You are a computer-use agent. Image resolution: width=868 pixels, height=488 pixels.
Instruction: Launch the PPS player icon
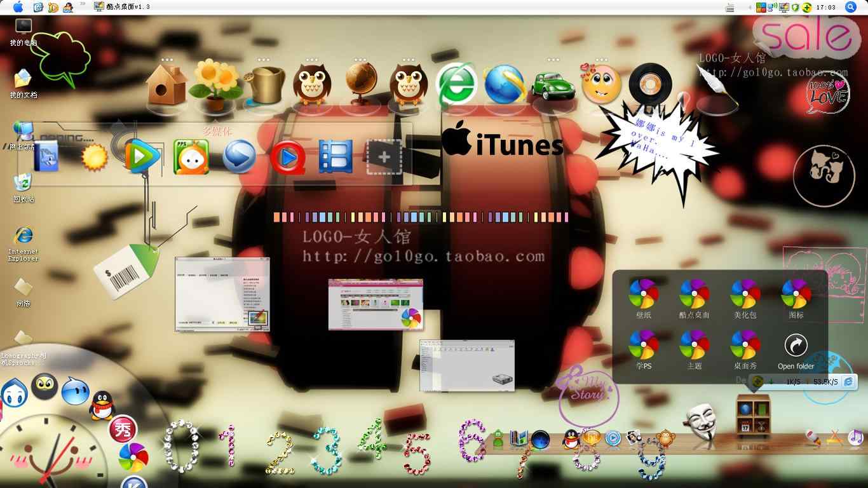pyautogui.click(x=191, y=157)
